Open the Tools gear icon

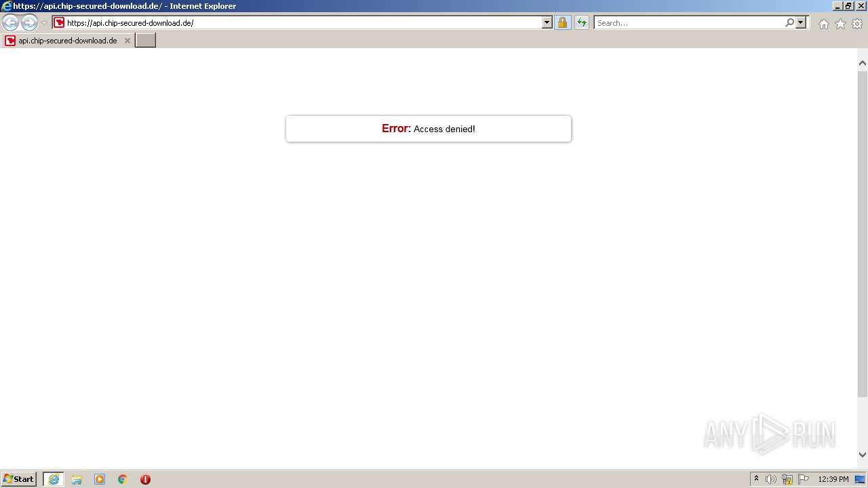(x=857, y=24)
